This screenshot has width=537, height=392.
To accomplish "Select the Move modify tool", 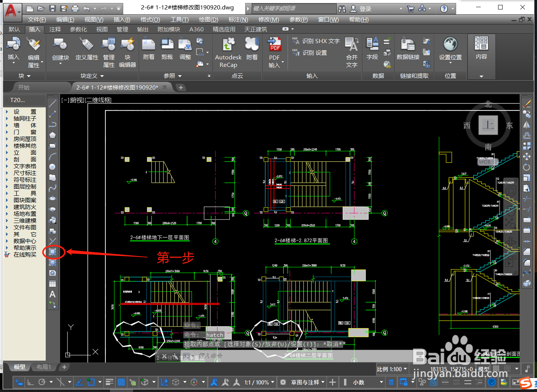I will tap(527, 156).
